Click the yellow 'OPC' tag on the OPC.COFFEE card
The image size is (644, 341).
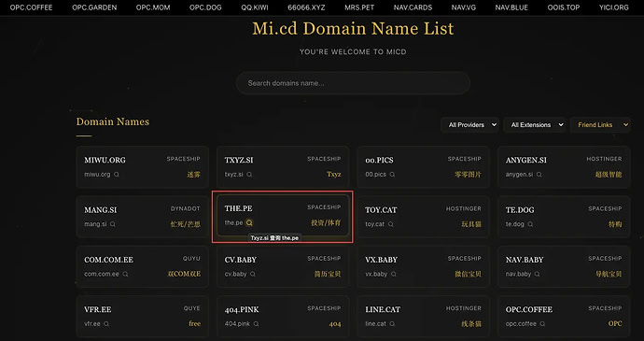point(615,323)
